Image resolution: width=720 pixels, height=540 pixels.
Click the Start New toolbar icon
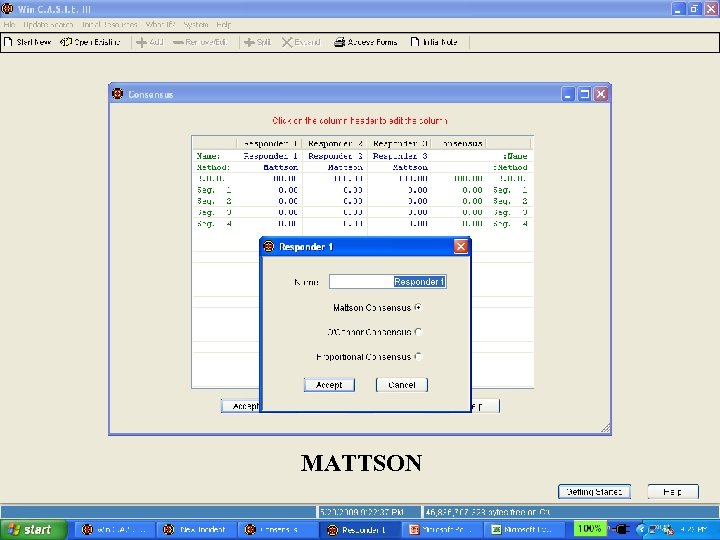pos(8,42)
